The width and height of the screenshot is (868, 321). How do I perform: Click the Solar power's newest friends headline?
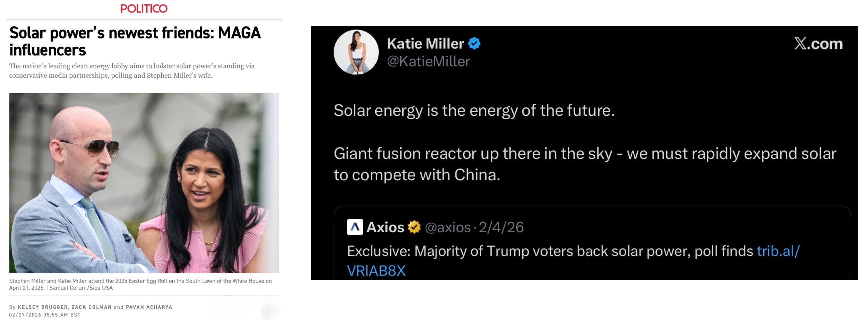[135, 41]
